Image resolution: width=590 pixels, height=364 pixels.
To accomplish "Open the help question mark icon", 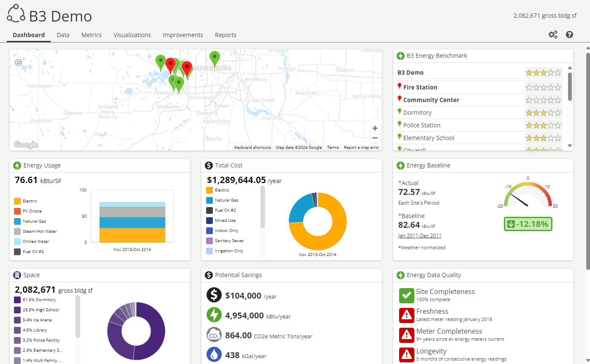I will (x=569, y=35).
